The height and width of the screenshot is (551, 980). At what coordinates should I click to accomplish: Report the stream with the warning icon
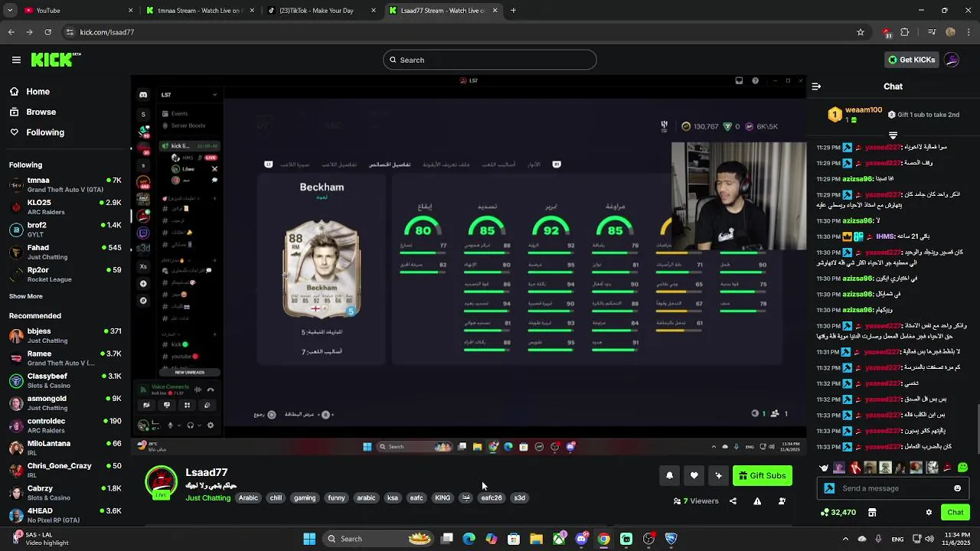click(757, 501)
